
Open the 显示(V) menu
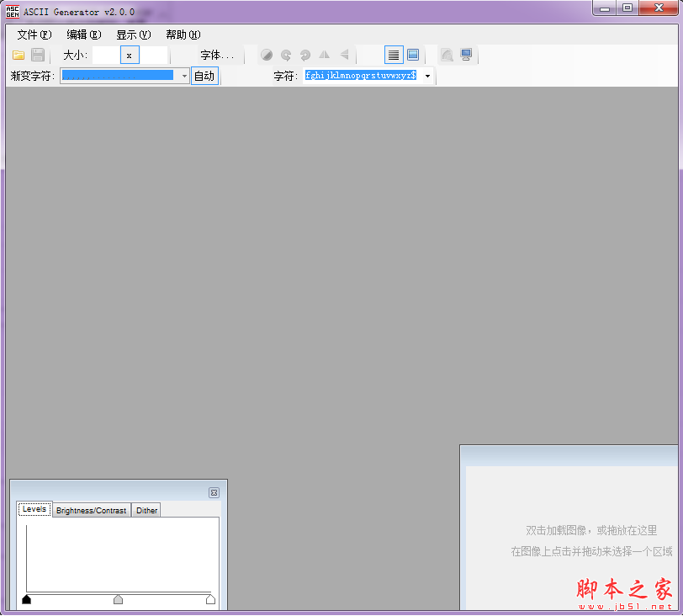(133, 35)
